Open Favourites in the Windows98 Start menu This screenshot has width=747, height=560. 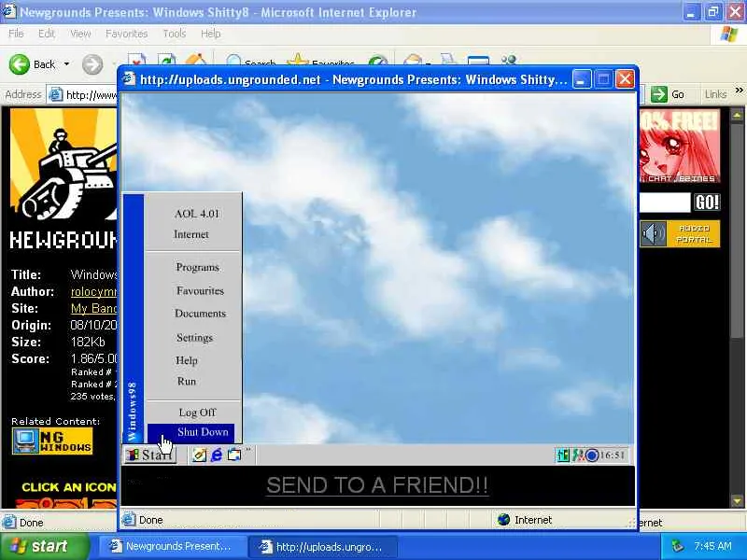200,290
